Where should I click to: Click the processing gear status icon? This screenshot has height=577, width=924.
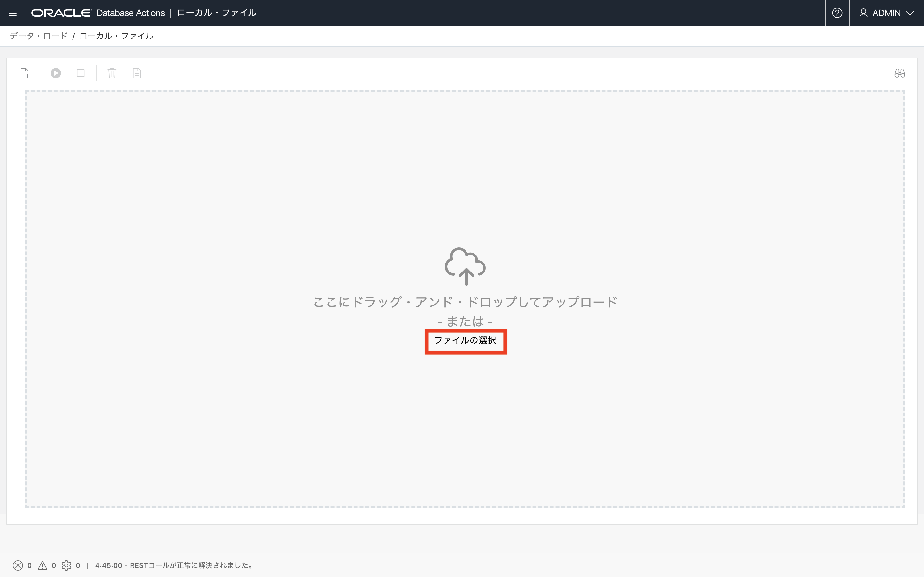[x=67, y=565]
